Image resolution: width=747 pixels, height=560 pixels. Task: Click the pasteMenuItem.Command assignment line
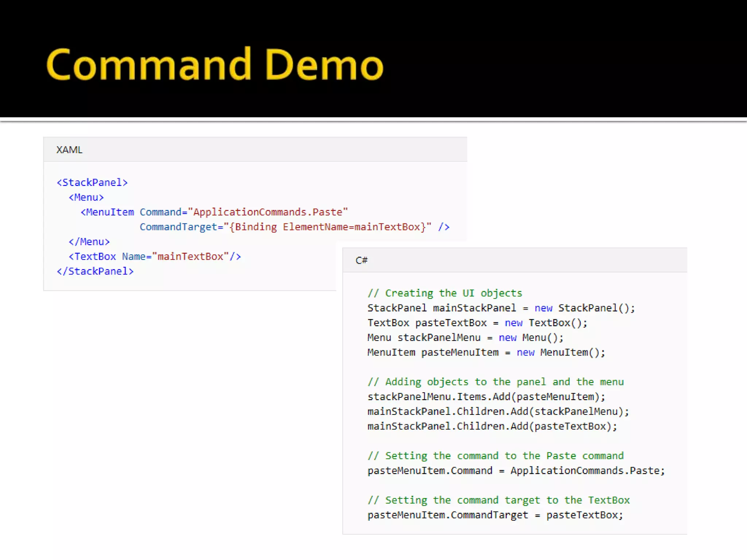coord(516,471)
